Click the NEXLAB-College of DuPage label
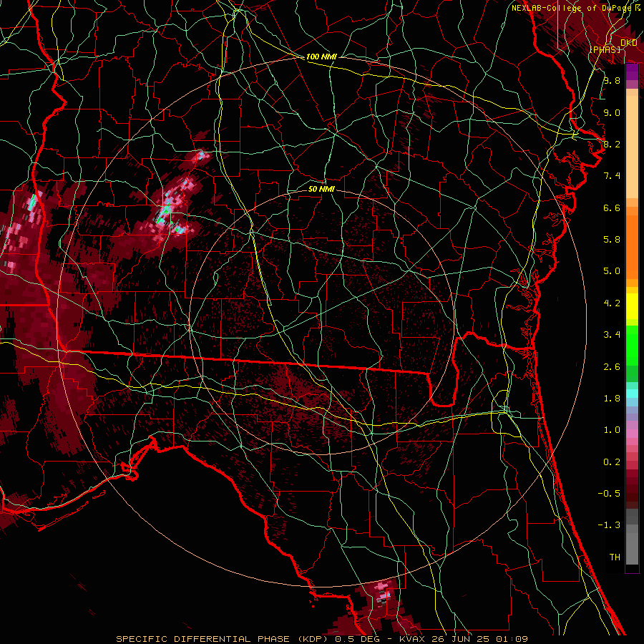This screenshot has width=644, height=644. (x=572, y=8)
